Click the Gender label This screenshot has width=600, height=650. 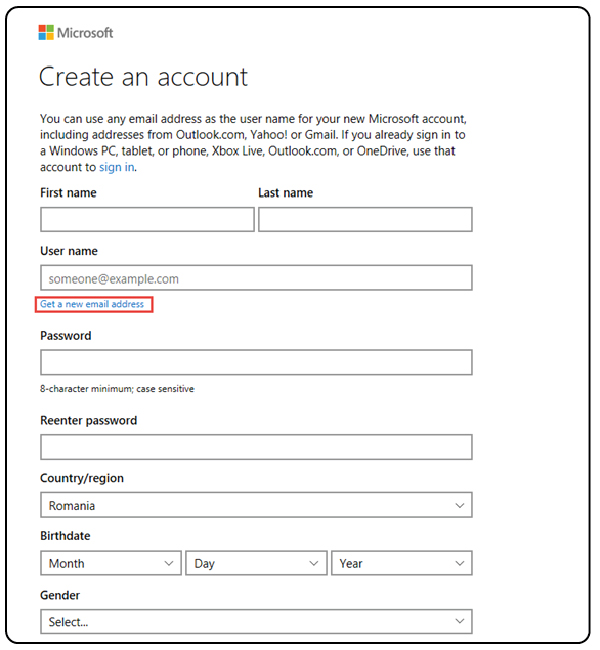click(x=60, y=595)
